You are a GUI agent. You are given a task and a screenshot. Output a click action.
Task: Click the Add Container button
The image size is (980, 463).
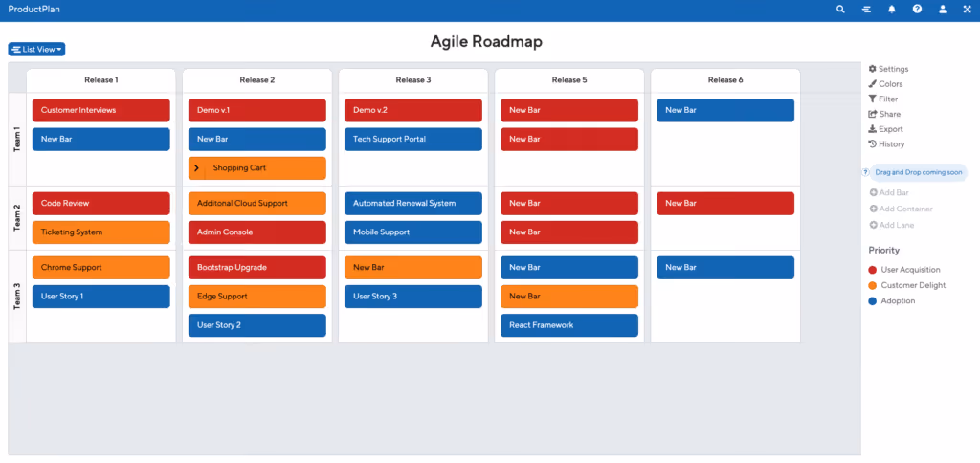[x=901, y=209]
